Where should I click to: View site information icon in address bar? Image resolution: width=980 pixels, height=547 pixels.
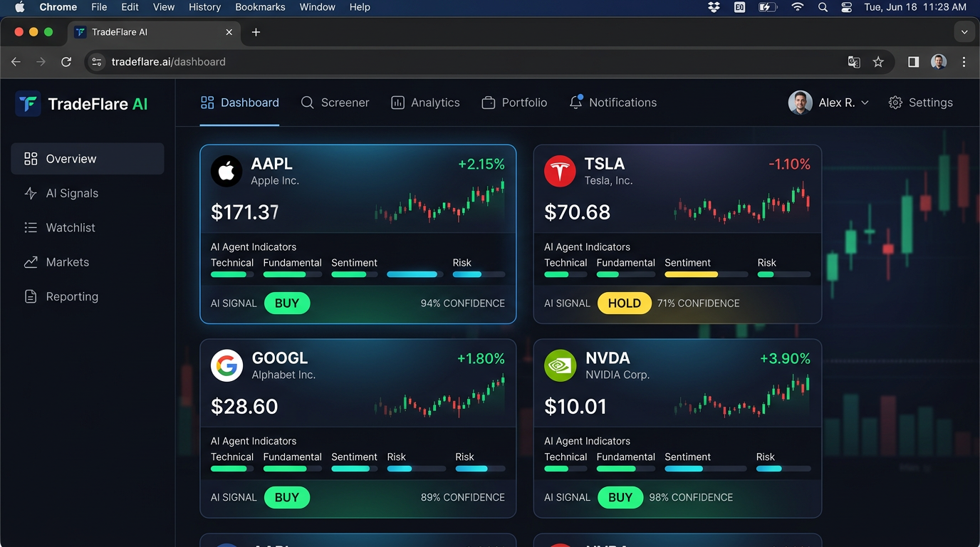(x=98, y=62)
